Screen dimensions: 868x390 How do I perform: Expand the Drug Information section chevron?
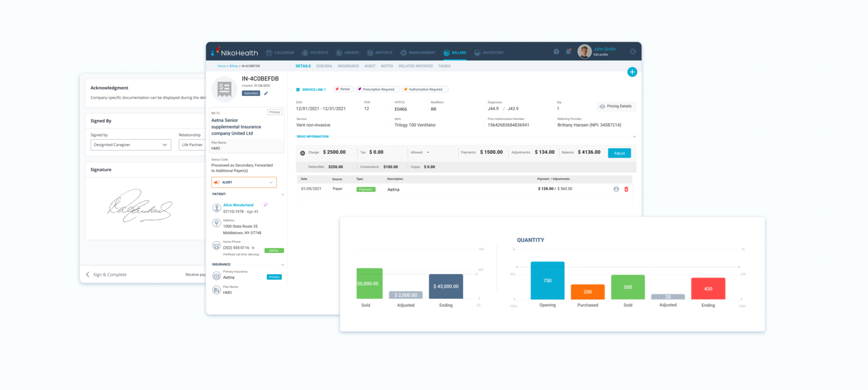point(634,137)
